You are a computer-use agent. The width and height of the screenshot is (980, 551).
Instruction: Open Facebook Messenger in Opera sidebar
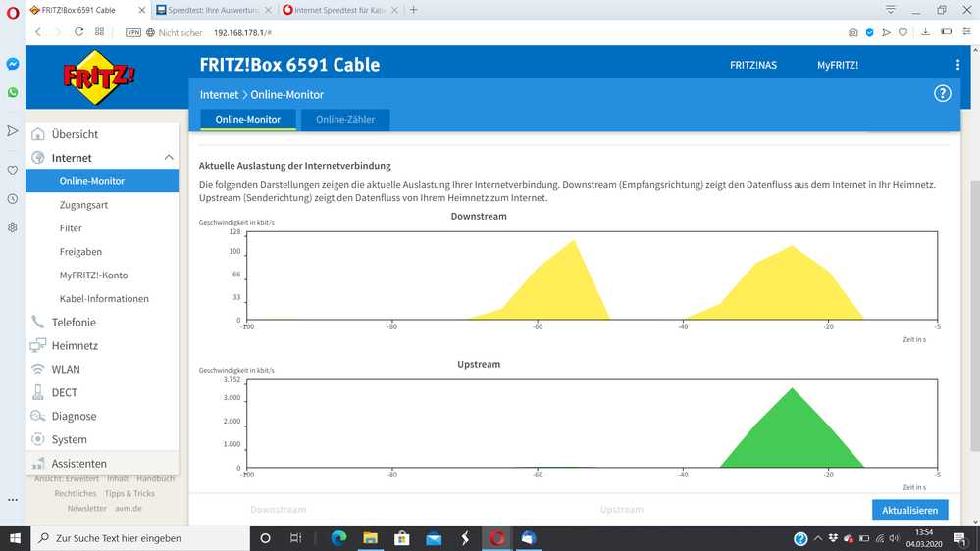pos(13,64)
